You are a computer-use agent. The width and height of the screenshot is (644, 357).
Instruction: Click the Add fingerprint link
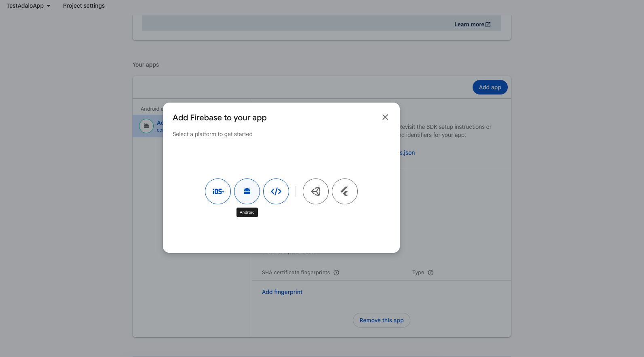[x=282, y=292]
